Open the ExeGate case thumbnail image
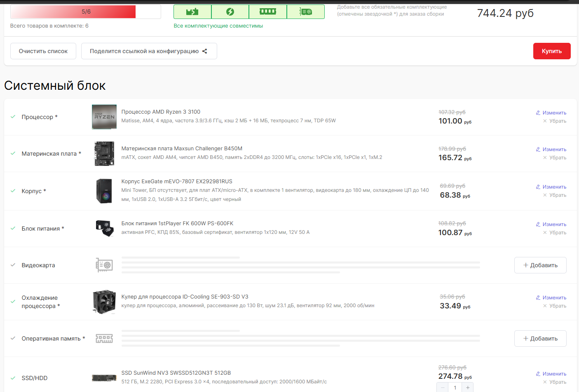The image size is (579, 392). [x=104, y=191]
